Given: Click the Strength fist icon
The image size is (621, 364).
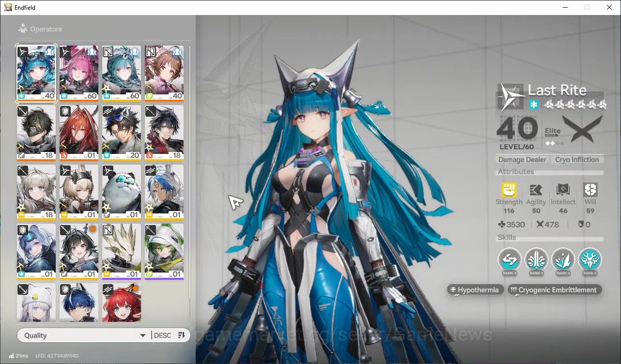Looking at the screenshot, I should coord(509,190).
